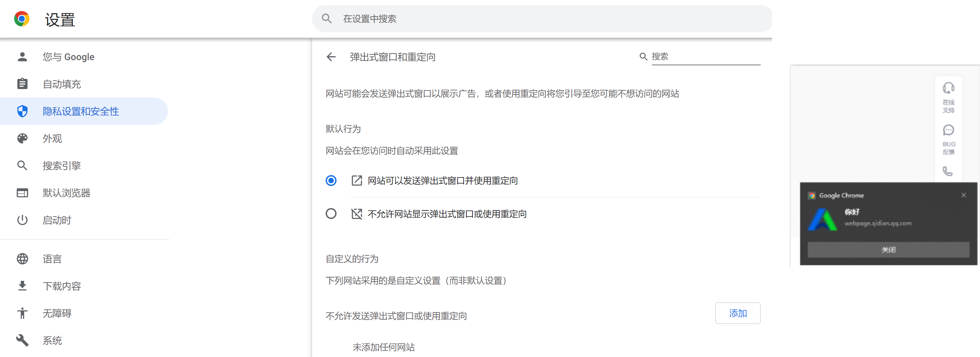
Task: Click the 在线支持 headset icon
Action: click(948, 88)
